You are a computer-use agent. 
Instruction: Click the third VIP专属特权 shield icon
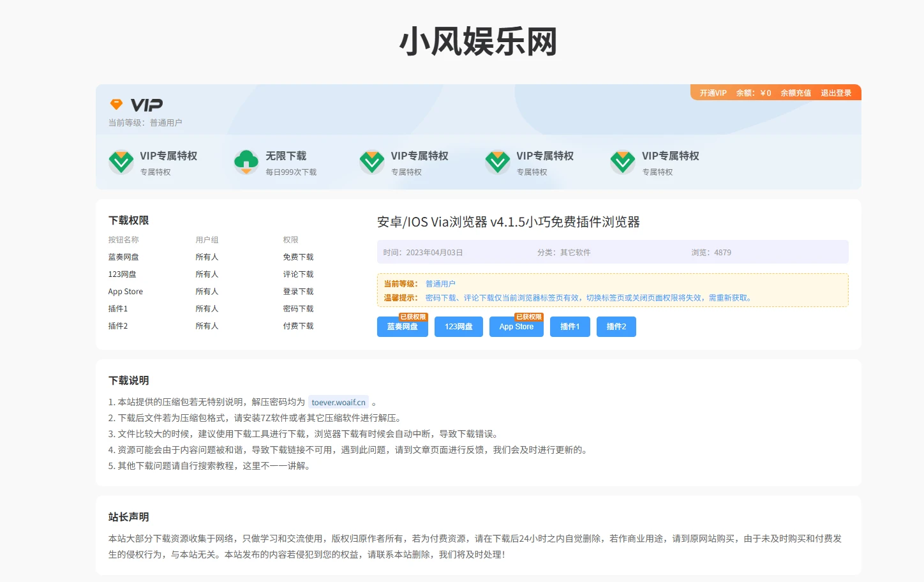tap(372, 162)
